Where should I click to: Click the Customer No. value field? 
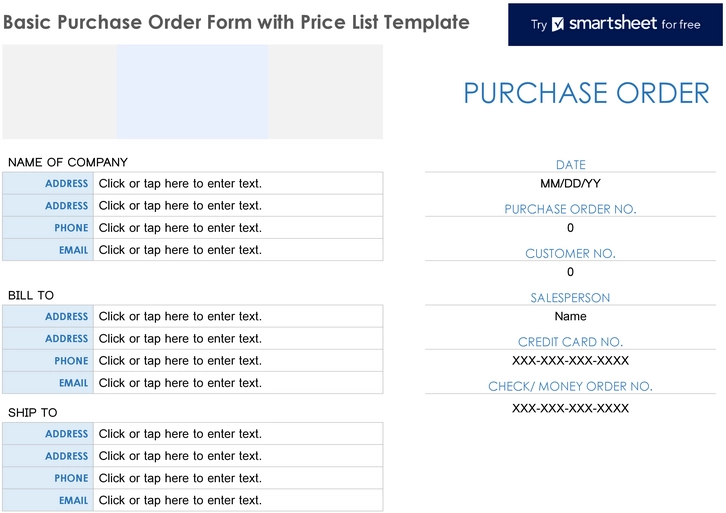570,272
